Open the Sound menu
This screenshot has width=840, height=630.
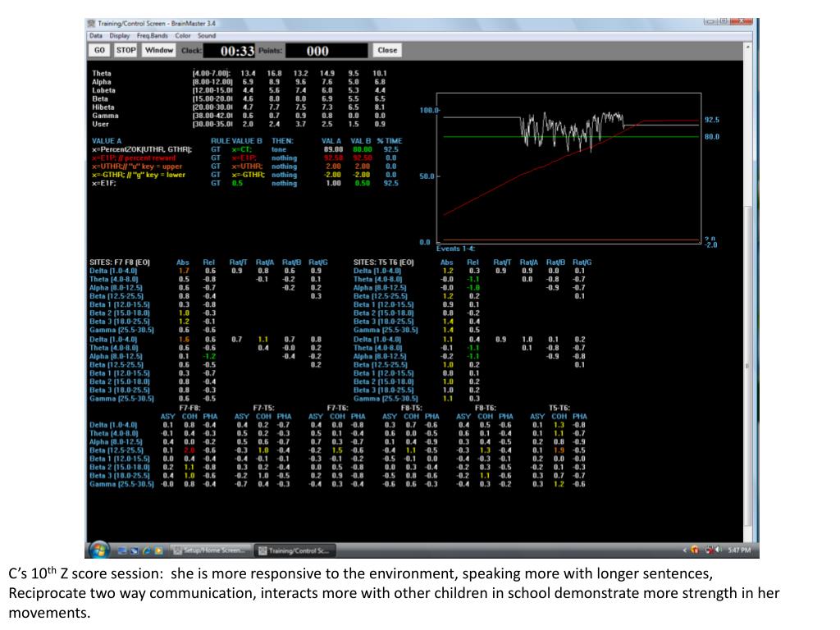[207, 36]
